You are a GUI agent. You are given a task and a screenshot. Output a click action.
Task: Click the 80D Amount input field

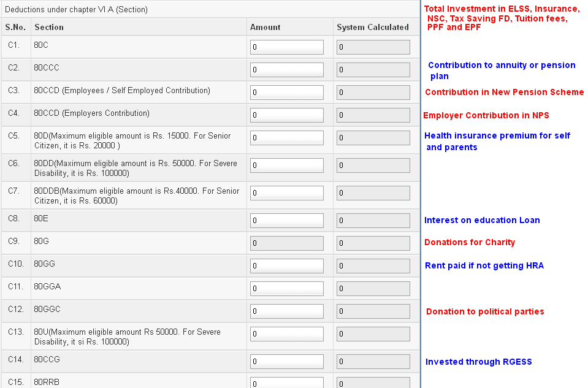(x=287, y=138)
